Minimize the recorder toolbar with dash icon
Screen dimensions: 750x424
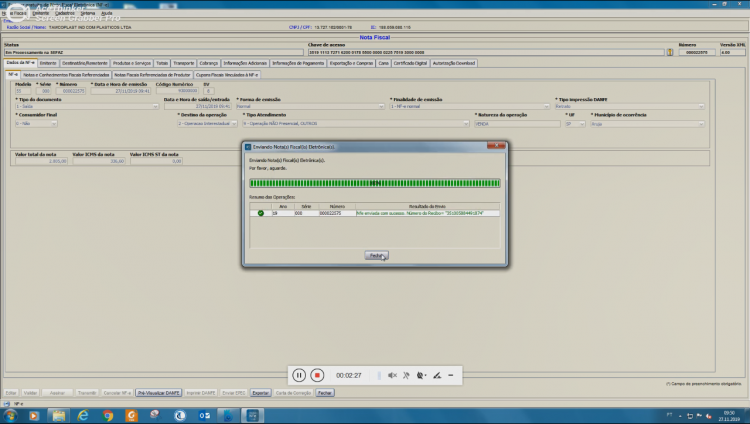[x=451, y=376]
